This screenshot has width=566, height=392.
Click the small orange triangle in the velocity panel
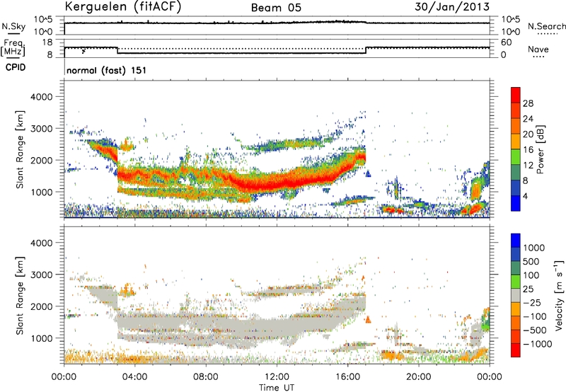pyautogui.click(x=368, y=319)
